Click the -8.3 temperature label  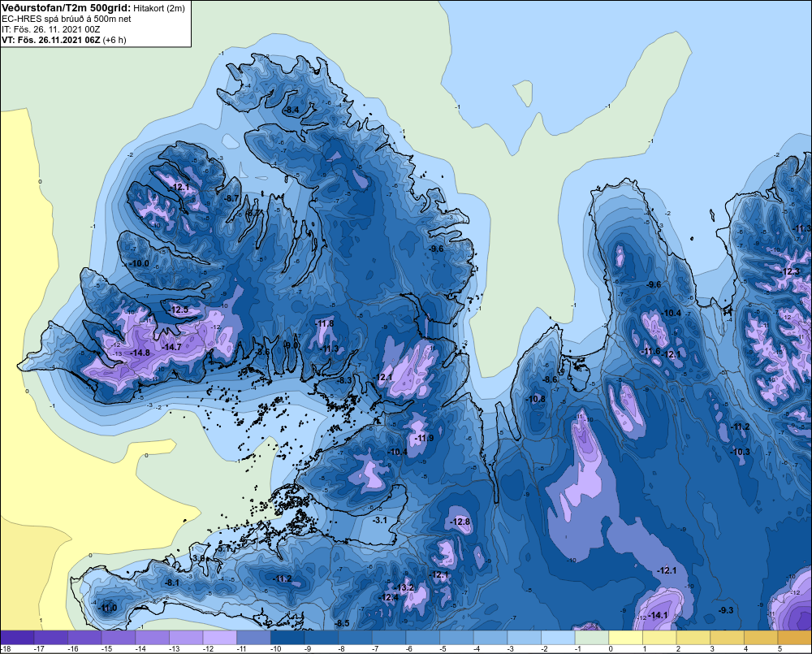pyautogui.click(x=344, y=380)
